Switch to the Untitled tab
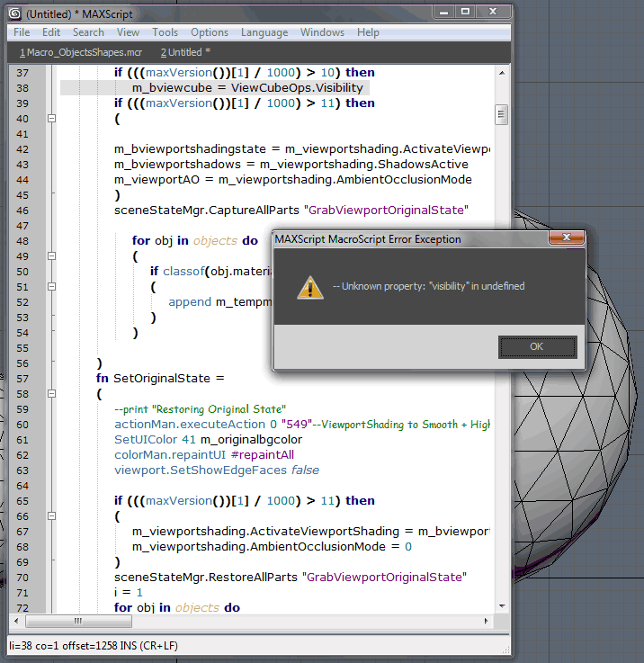Image resolution: width=644 pixels, height=663 pixels. click(185, 52)
